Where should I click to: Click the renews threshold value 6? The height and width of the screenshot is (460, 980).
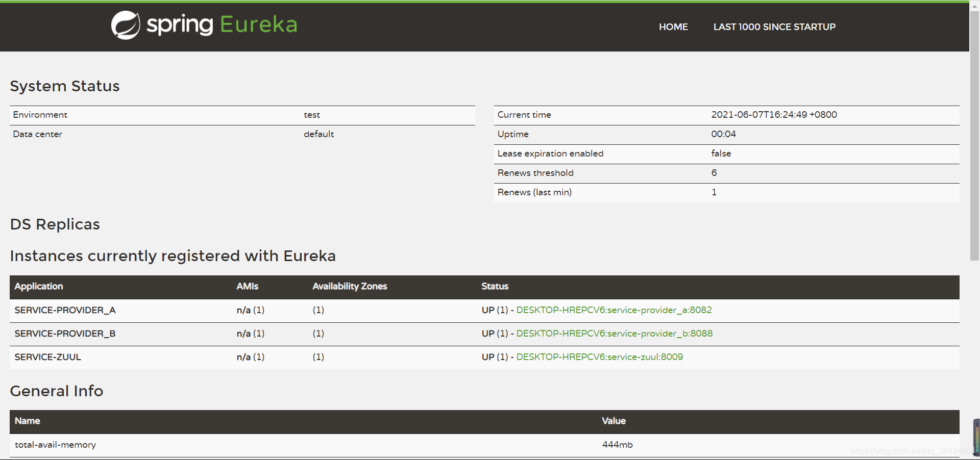pyautogui.click(x=714, y=173)
